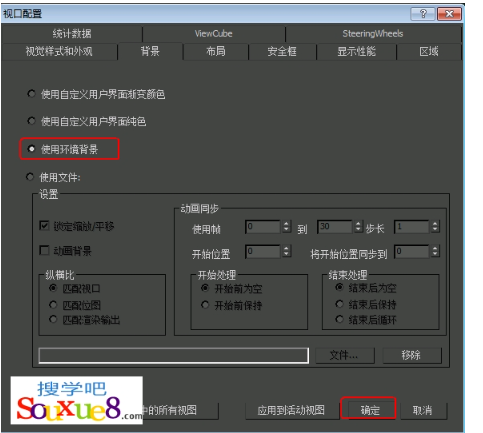
Task: Enable the 动画背景 checkbox
Action: tap(44, 250)
